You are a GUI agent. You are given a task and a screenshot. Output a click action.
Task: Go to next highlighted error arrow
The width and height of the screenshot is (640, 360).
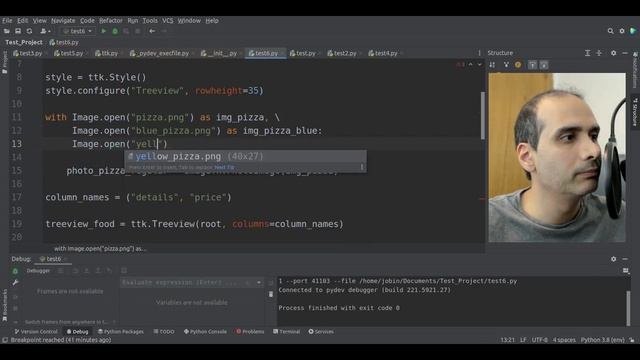point(480,64)
